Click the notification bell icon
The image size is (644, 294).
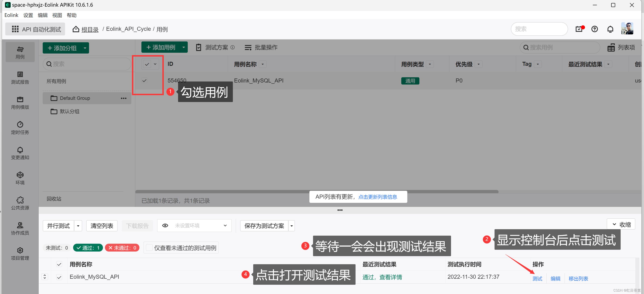pyautogui.click(x=610, y=29)
